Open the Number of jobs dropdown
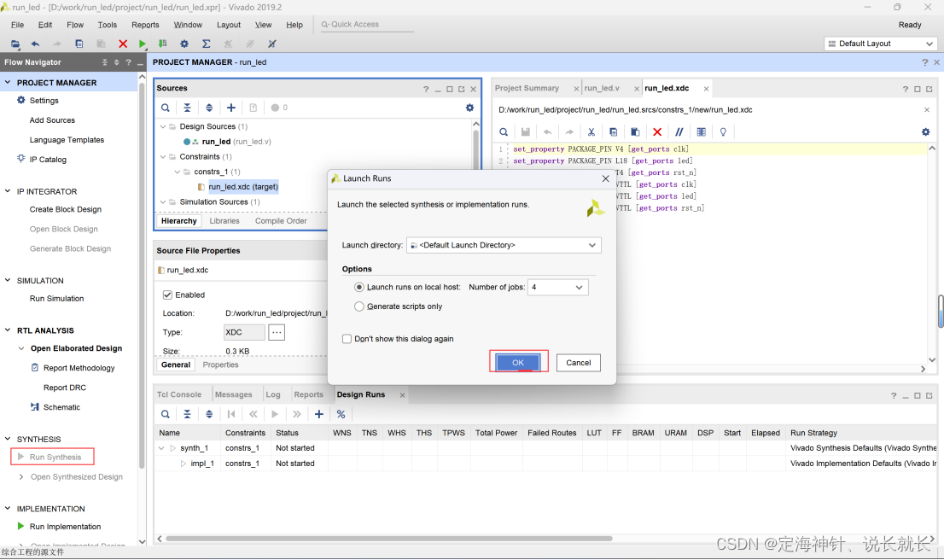 (x=557, y=287)
